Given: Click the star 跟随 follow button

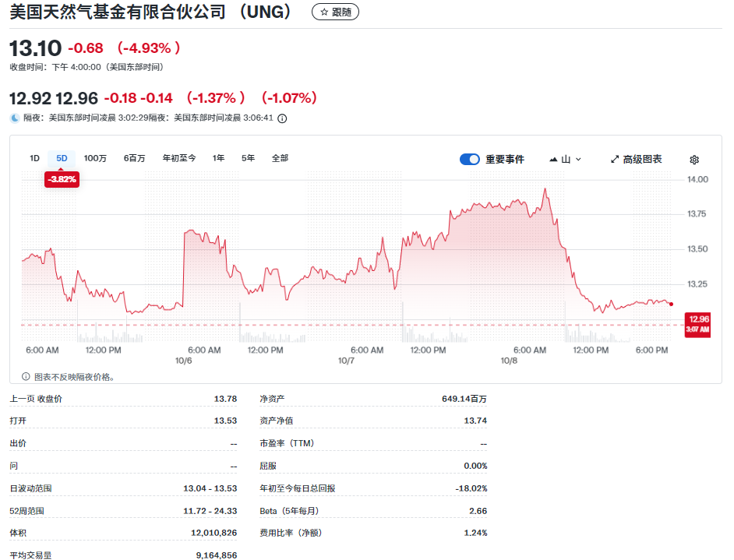Looking at the screenshot, I should [335, 12].
